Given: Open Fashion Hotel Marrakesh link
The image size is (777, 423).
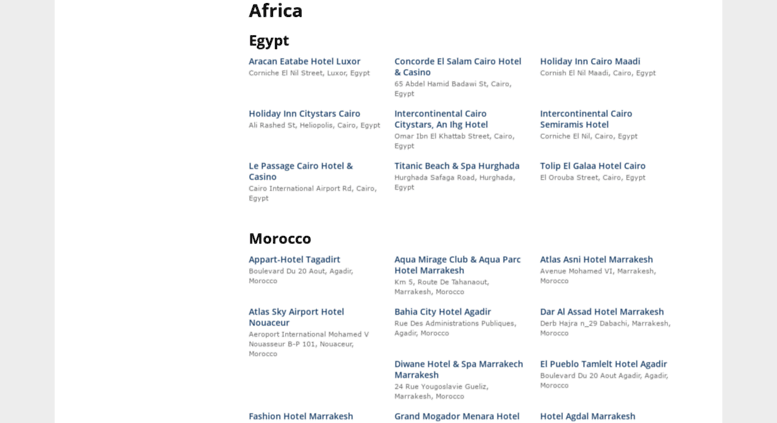Looking at the screenshot, I should point(301,417).
